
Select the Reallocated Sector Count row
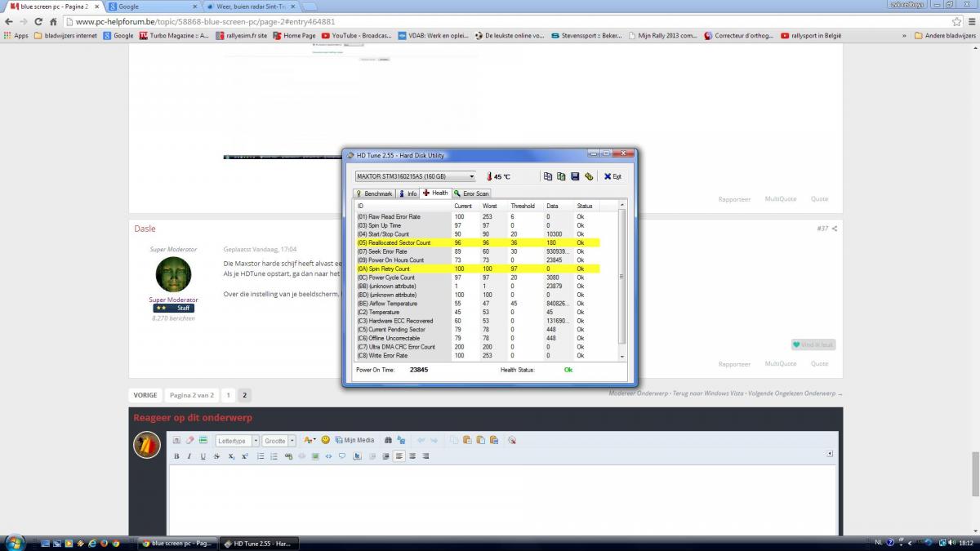click(478, 242)
